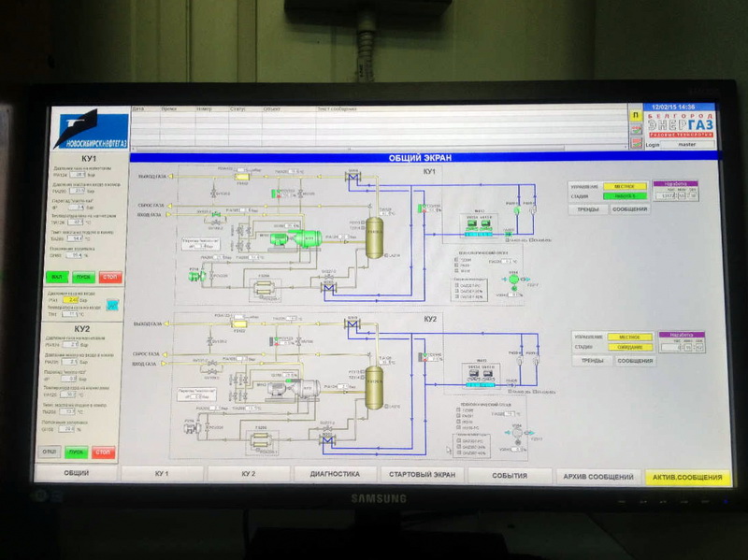
Task: Switch to the АРХИВ СООБЩЕНИЙ tab
Action: 598,477
